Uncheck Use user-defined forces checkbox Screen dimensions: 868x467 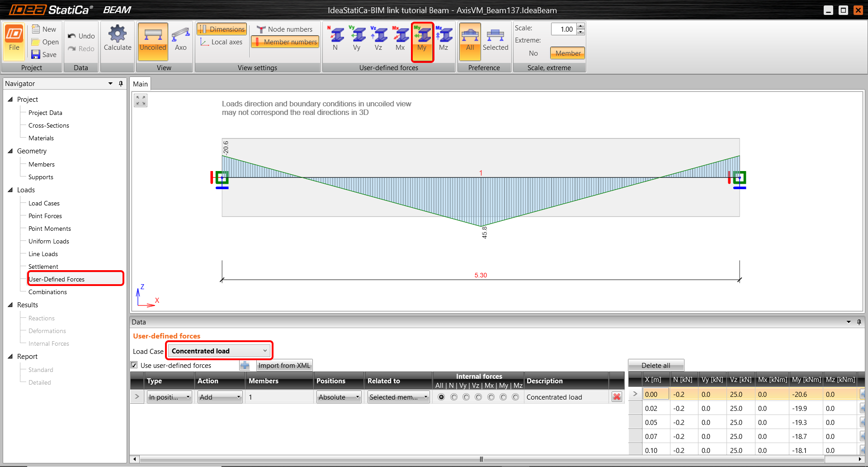(134, 365)
